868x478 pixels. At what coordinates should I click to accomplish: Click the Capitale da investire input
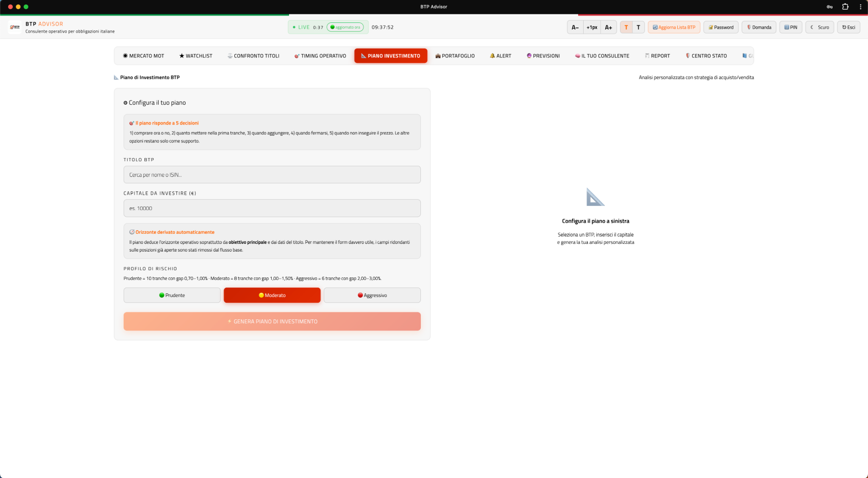point(272,208)
